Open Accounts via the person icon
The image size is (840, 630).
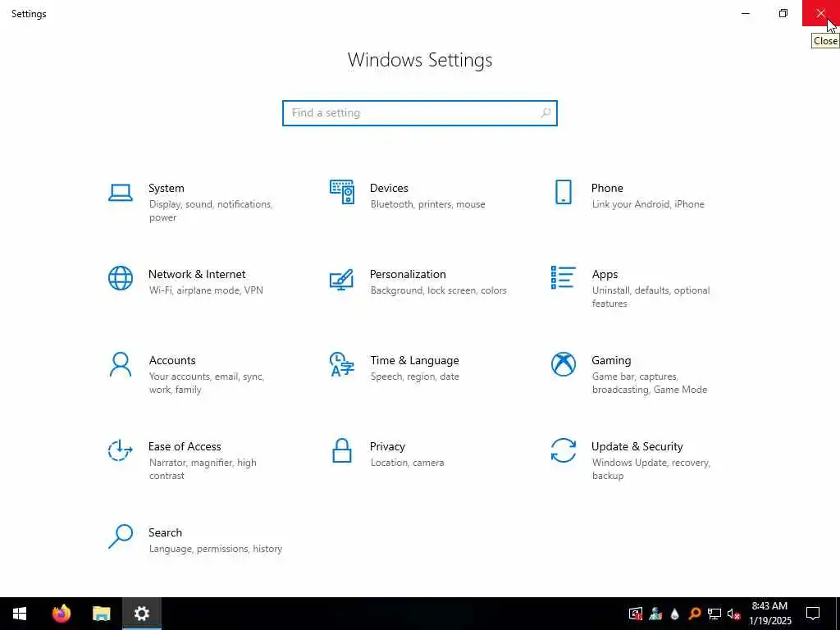click(x=121, y=365)
